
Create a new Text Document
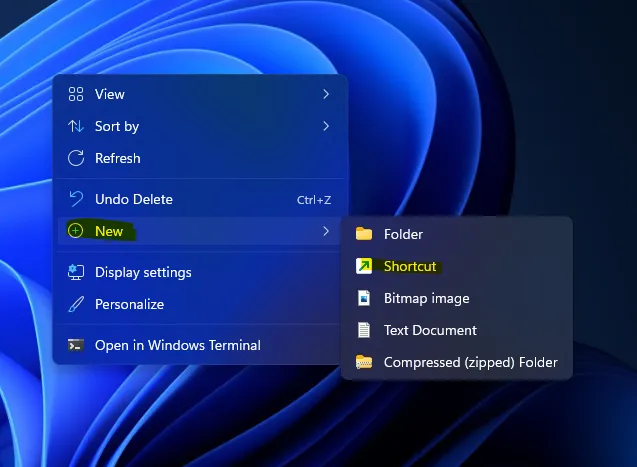457,330
